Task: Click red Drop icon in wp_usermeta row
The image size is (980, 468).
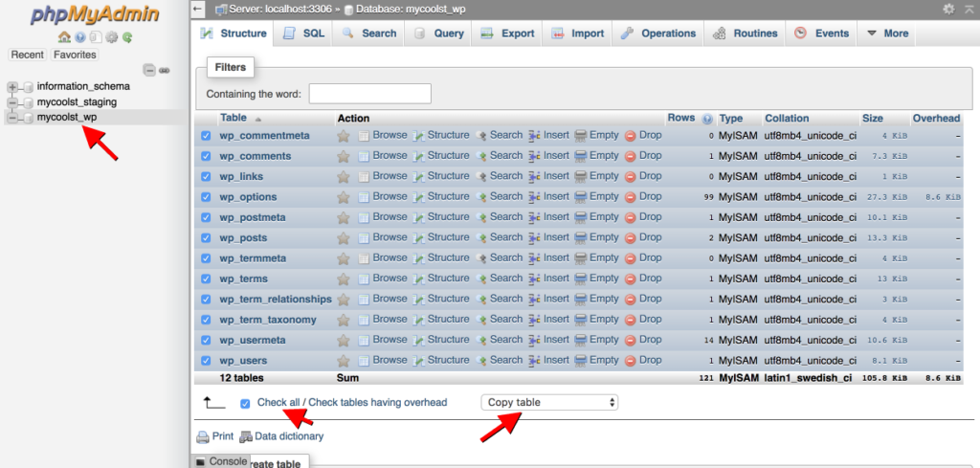Action: coord(630,341)
